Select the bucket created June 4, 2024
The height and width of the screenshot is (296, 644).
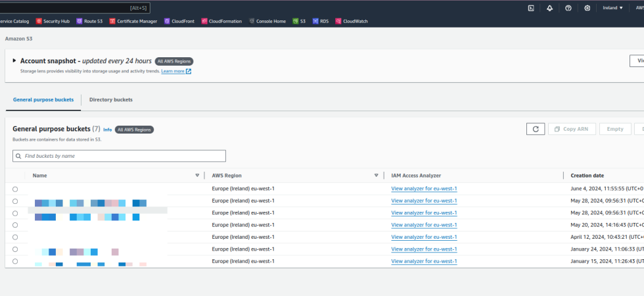tap(15, 189)
